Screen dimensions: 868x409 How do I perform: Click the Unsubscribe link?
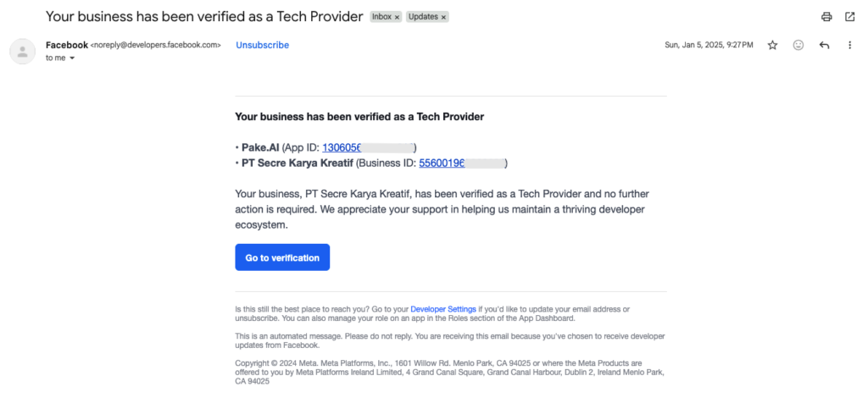click(263, 46)
